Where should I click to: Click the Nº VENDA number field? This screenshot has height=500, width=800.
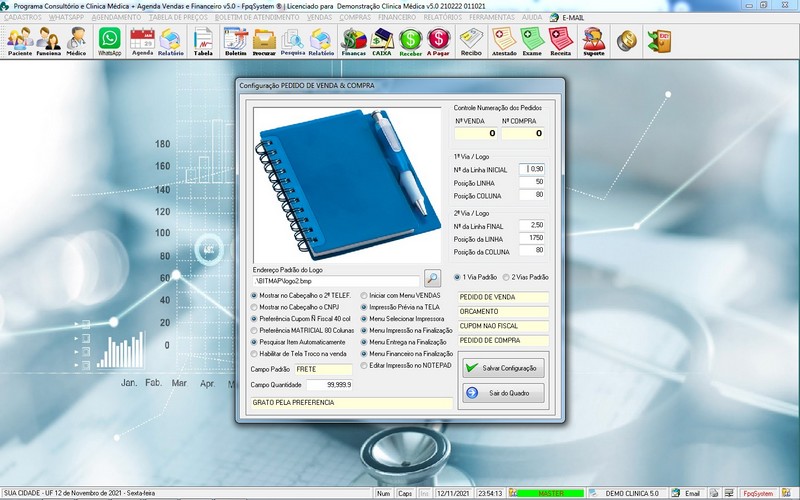point(476,133)
